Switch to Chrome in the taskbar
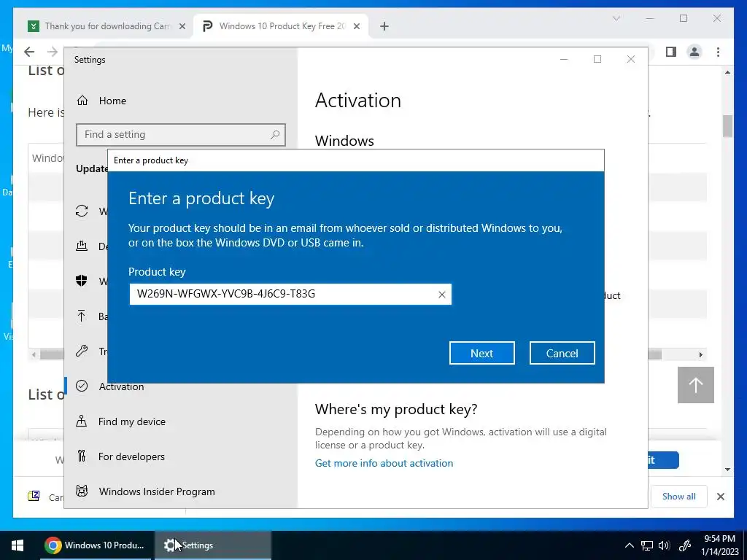Screen dimensions: 747x560 [x=95, y=545]
